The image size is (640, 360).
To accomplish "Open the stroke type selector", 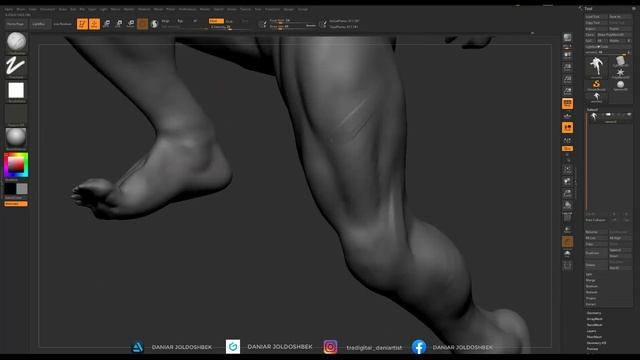I will pos(16,67).
